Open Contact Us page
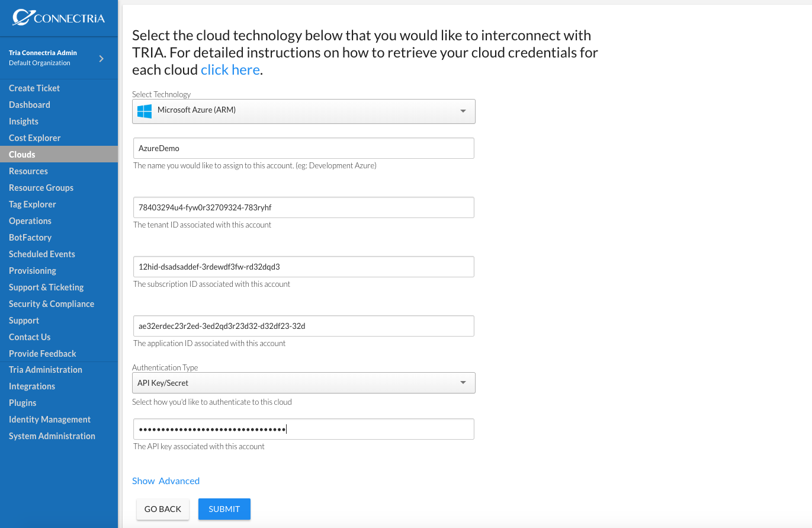The height and width of the screenshot is (528, 812). pyautogui.click(x=30, y=337)
